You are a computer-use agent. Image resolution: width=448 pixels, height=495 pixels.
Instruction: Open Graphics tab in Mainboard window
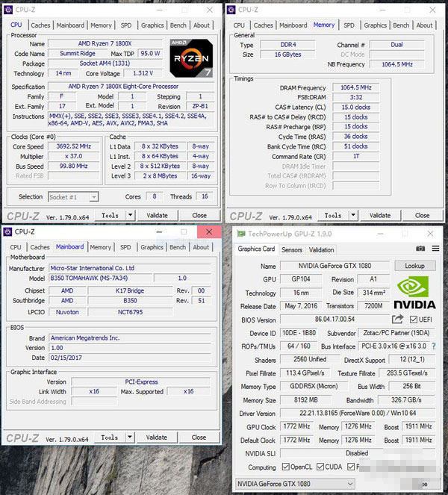click(152, 247)
